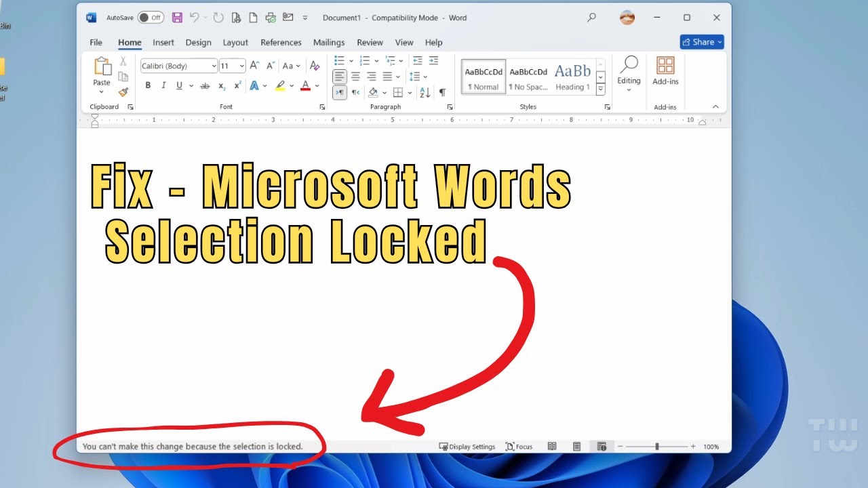Toggle Strikethrough formatting
This screenshot has width=868, height=488.
205,85
